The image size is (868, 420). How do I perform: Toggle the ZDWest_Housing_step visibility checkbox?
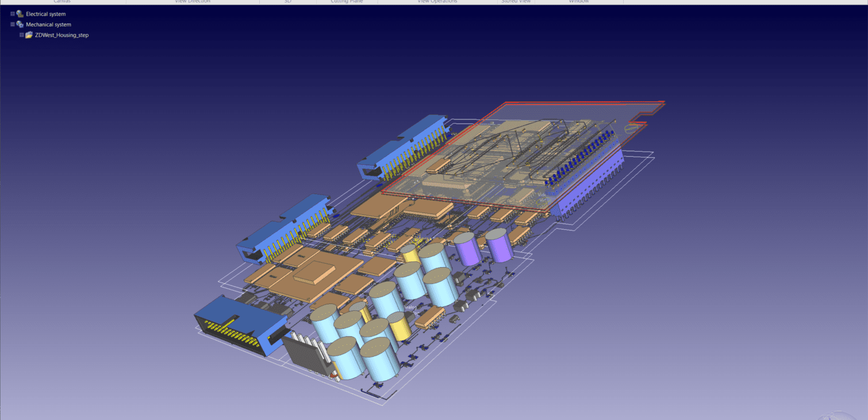click(x=21, y=35)
